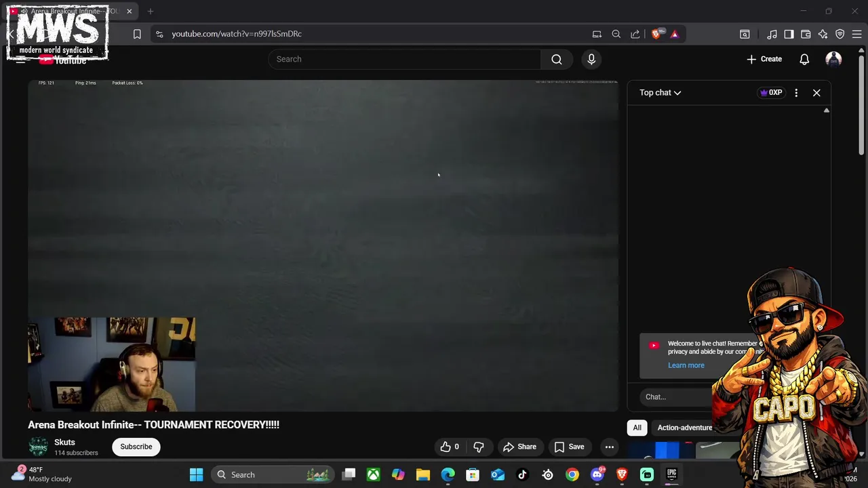View site information icon beside URL
Viewport: 868px width, 488px height.
coord(159,34)
